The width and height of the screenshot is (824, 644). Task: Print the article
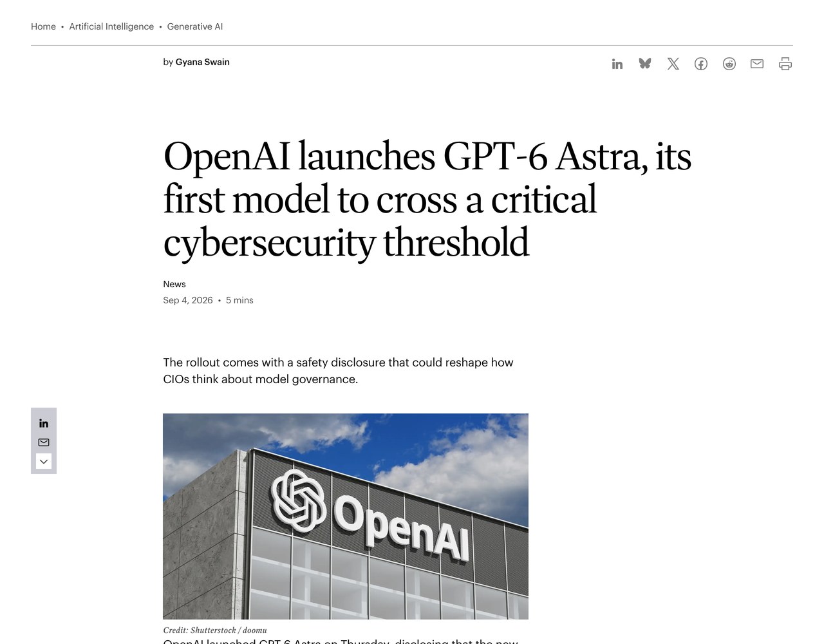pyautogui.click(x=785, y=64)
